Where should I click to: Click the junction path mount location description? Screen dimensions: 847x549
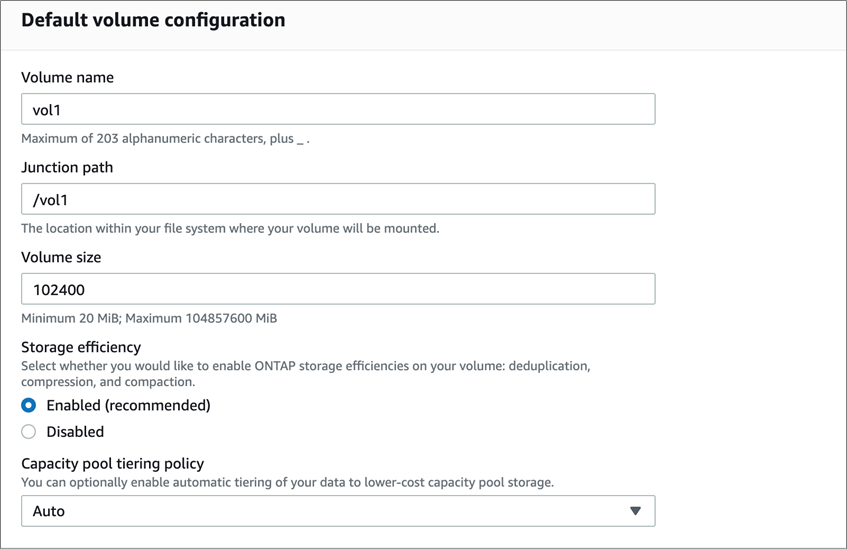pyautogui.click(x=230, y=228)
